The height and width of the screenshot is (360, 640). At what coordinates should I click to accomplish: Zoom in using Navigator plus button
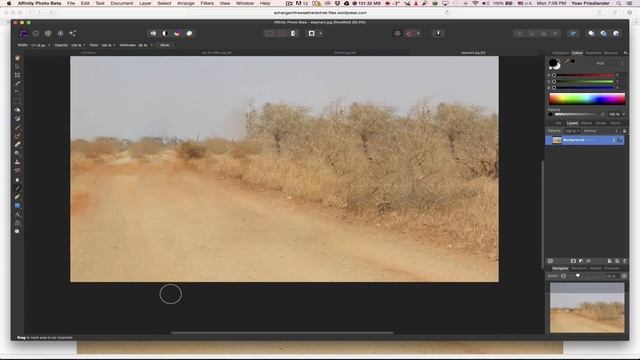click(x=624, y=276)
